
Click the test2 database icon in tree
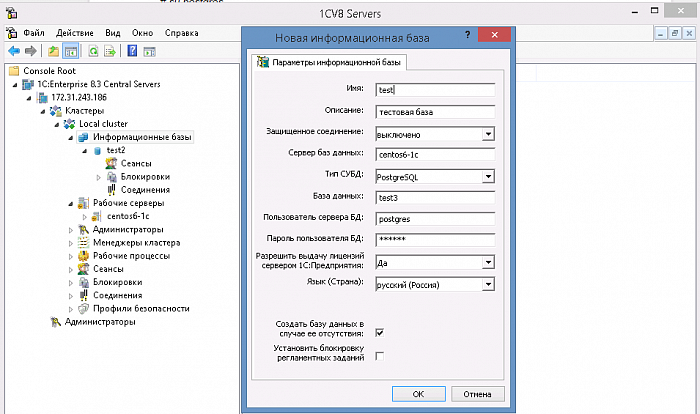[97, 151]
